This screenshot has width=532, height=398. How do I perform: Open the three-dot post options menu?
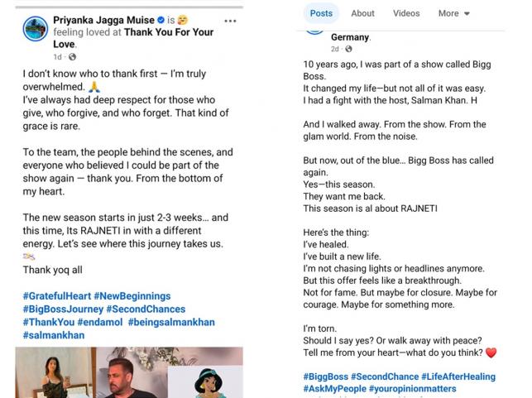pos(229,18)
